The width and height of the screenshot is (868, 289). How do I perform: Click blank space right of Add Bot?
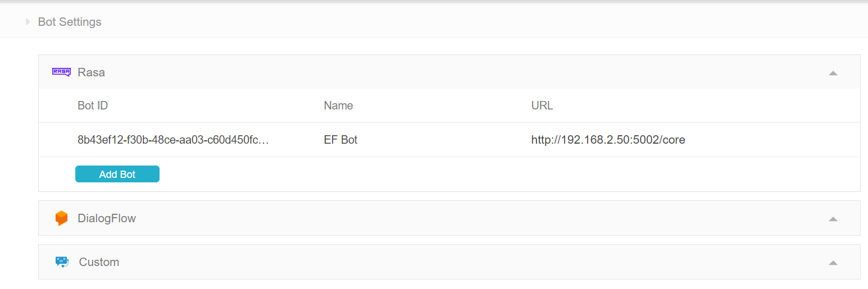click(449, 175)
